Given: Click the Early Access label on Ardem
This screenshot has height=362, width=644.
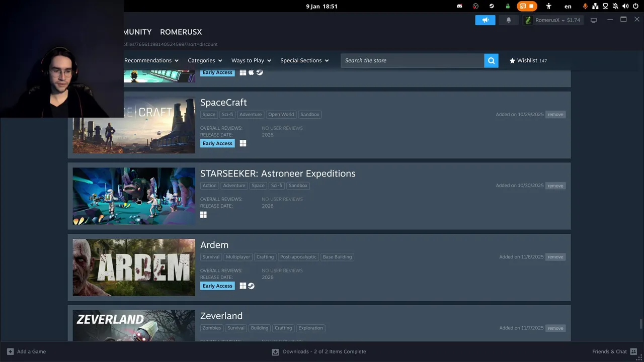Looking at the screenshot, I should (217, 286).
